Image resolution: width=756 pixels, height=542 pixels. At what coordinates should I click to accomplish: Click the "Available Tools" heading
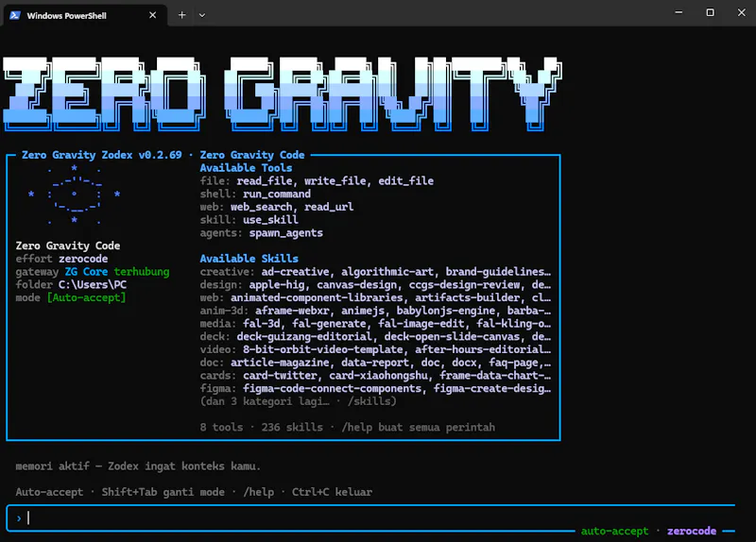[x=246, y=168]
